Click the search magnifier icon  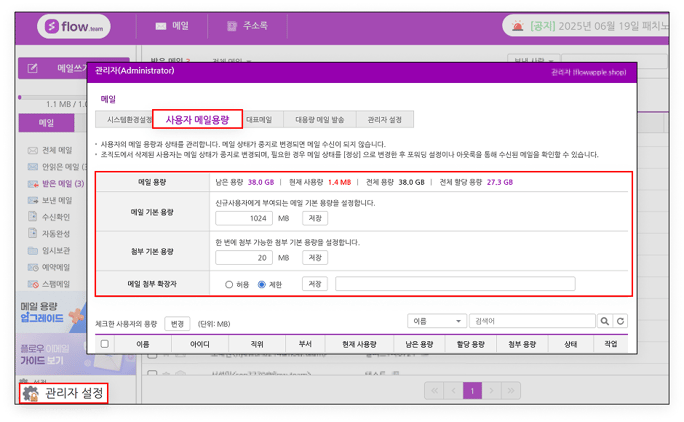(605, 321)
